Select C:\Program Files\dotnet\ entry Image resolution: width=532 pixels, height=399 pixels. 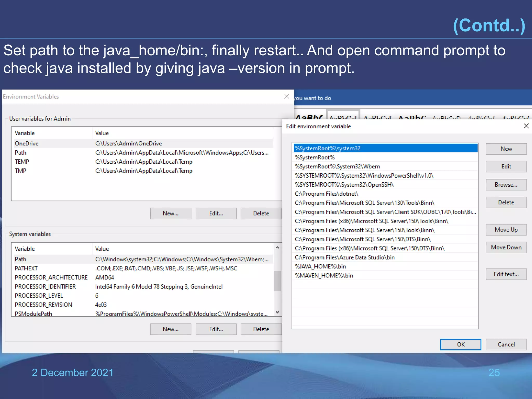point(385,194)
